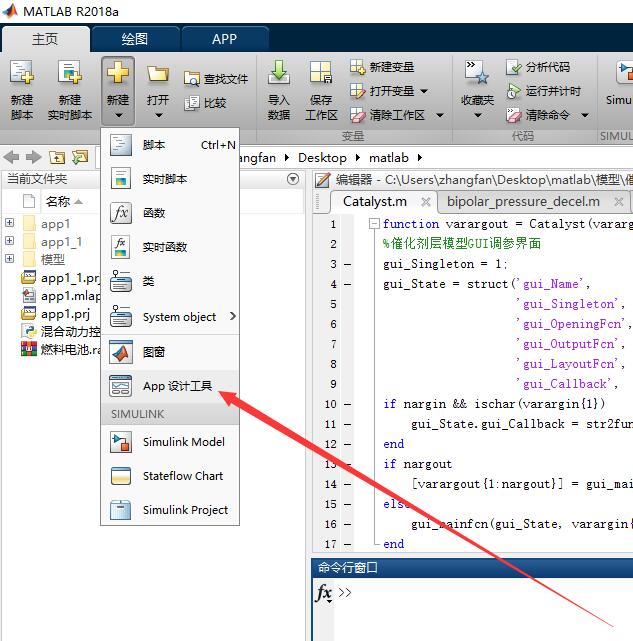
Task: Click line number 10 in editor
Action: (330, 404)
